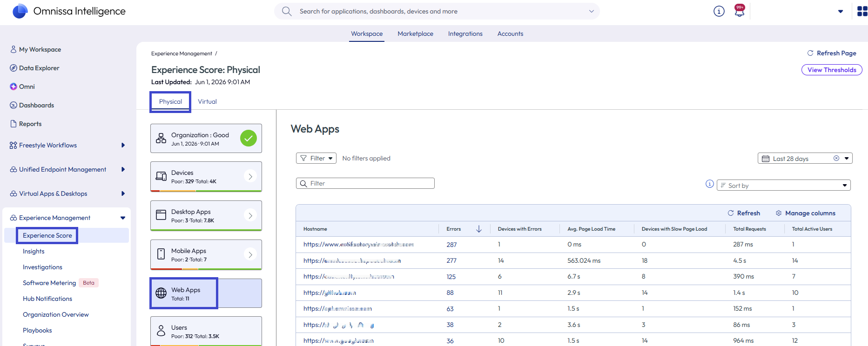The image size is (868, 346).
Task: Click the View Thresholds button
Action: pyautogui.click(x=832, y=70)
